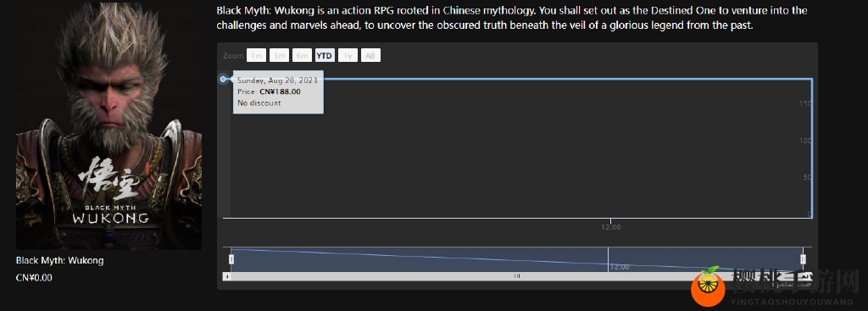Click the scrollbar grip in navigator
Image resolution: width=868 pixels, height=311 pixels.
coord(517,275)
